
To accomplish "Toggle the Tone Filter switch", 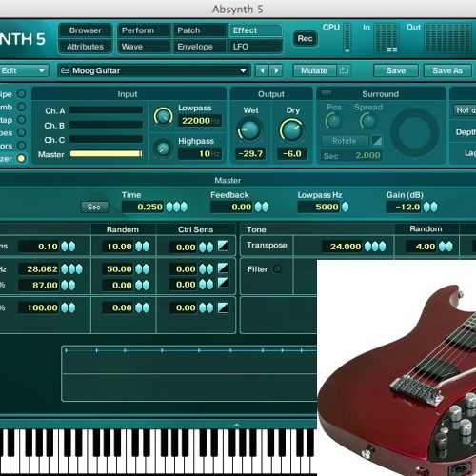I will point(277,269).
